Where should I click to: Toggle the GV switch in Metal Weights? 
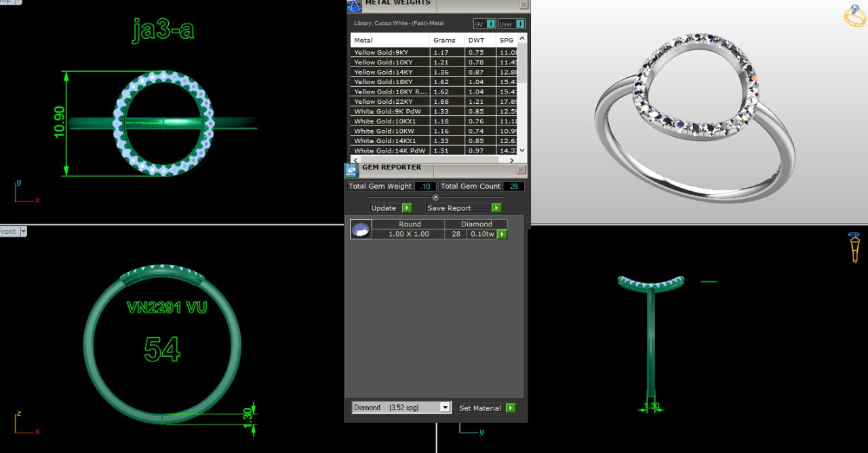click(x=484, y=24)
